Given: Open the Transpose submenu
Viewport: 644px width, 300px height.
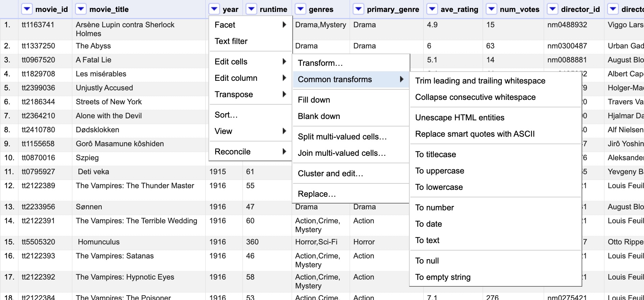Looking at the screenshot, I should (250, 94).
